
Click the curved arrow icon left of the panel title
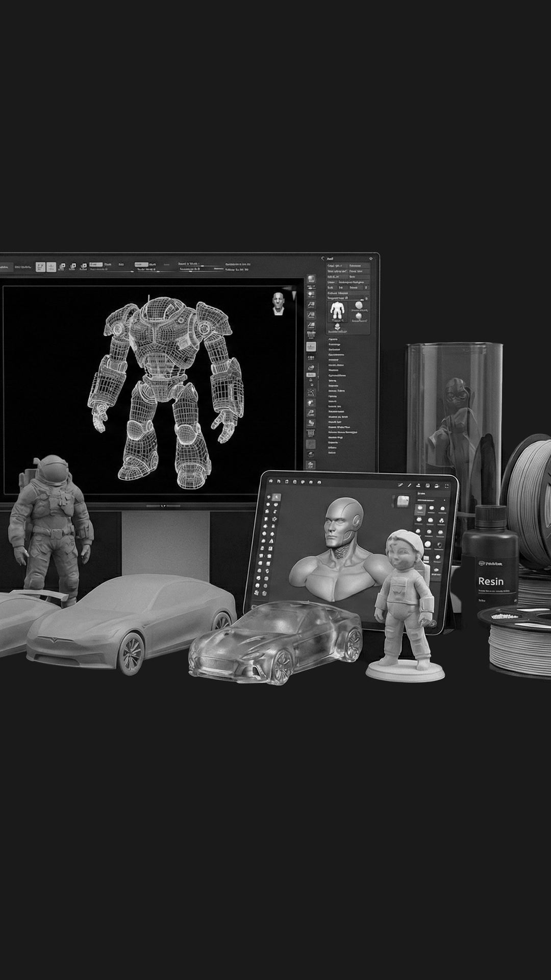322,259
